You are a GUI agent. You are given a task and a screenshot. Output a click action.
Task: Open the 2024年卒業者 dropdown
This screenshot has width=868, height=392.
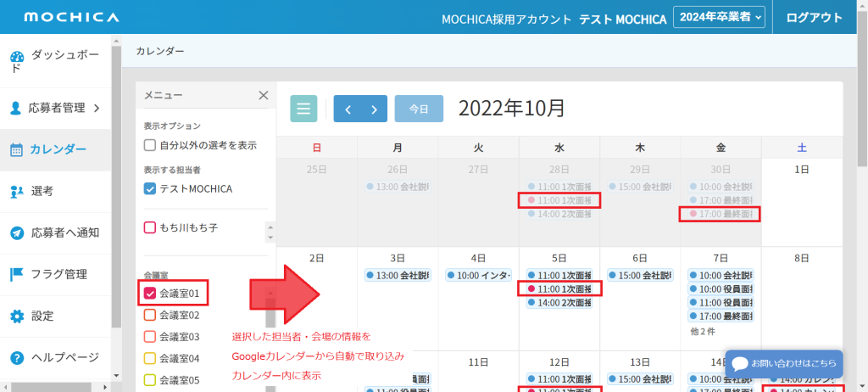[719, 17]
